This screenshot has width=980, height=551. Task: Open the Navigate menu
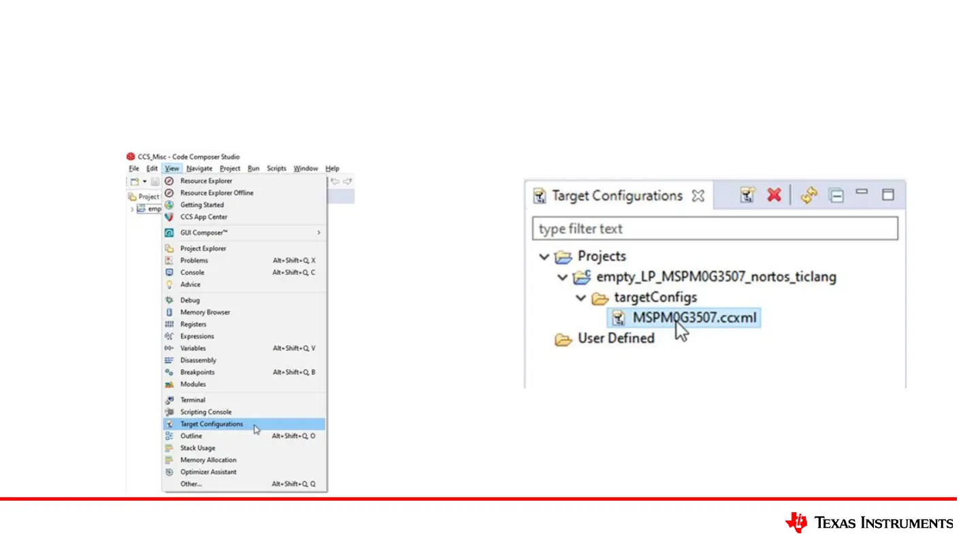[199, 169]
